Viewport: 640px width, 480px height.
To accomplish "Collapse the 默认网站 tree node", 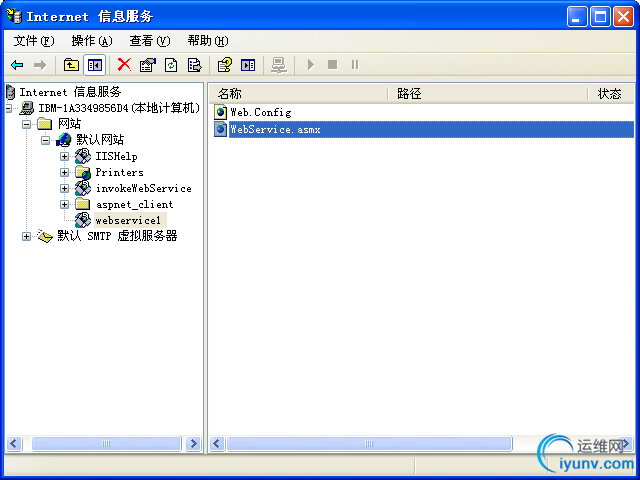I will 45,140.
